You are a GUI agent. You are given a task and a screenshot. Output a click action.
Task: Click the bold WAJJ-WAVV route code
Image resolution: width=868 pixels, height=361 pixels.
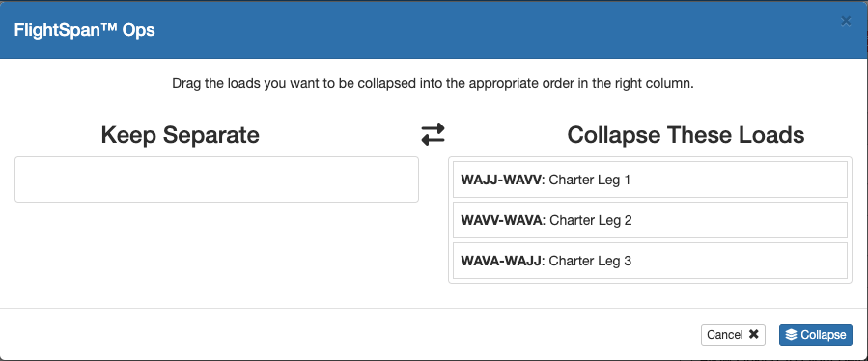[501, 180]
